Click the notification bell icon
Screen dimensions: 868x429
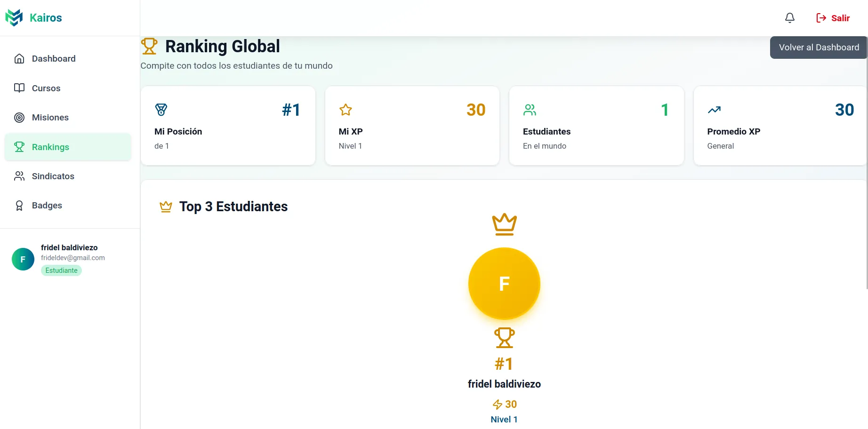tap(789, 18)
